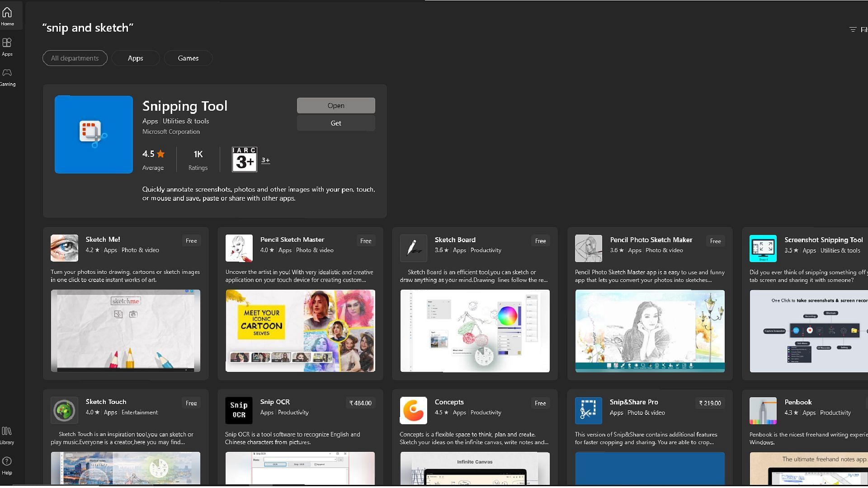The image size is (868, 488).
Task: Click the Snip OCR ₹484.00 price
Action: click(x=360, y=403)
